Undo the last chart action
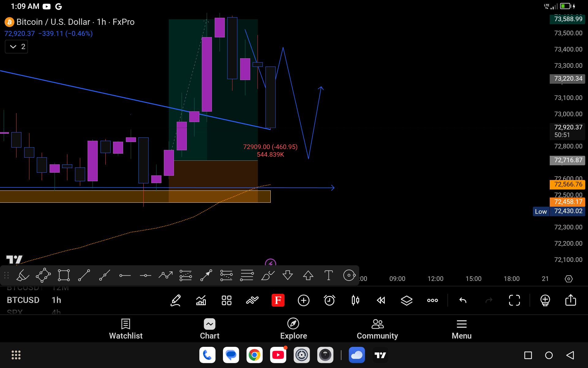 (x=463, y=300)
